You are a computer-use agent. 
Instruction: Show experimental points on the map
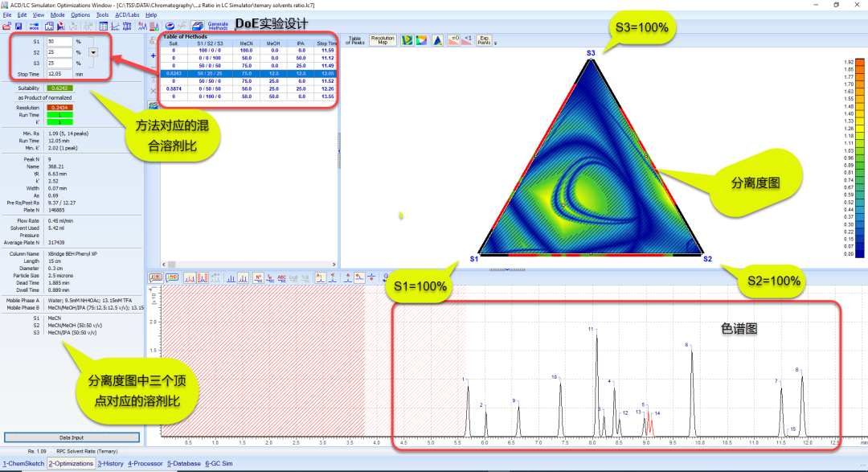(x=484, y=40)
